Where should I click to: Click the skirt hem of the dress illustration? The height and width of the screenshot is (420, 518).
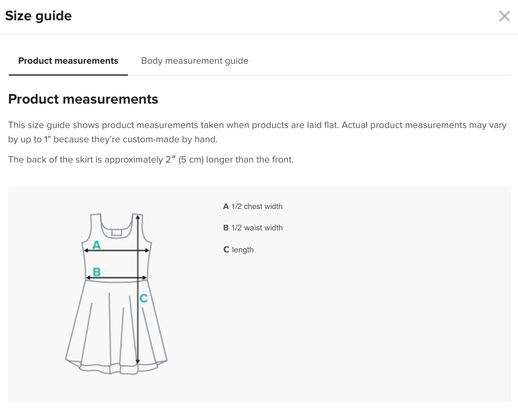pyautogui.click(x=116, y=369)
